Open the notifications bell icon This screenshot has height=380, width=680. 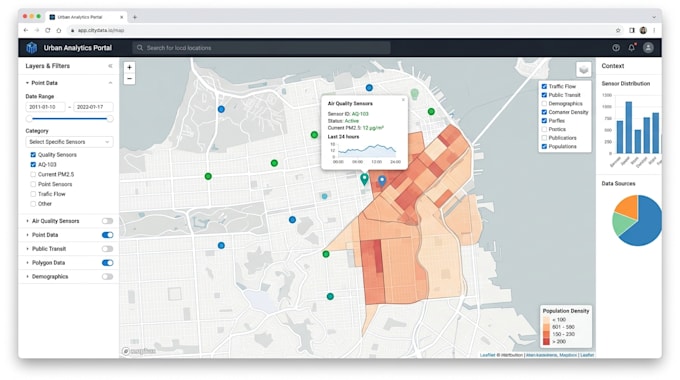point(631,48)
